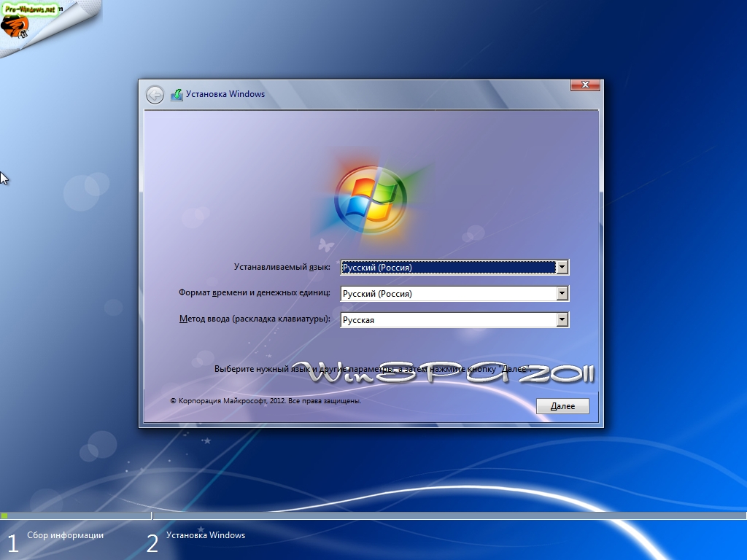Click the Корпорация Майкрософт 2012 copyright text

(266, 401)
